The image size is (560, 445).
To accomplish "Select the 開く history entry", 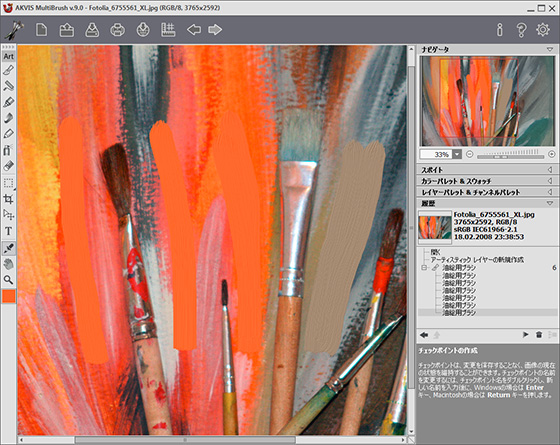I will pyautogui.click(x=435, y=252).
